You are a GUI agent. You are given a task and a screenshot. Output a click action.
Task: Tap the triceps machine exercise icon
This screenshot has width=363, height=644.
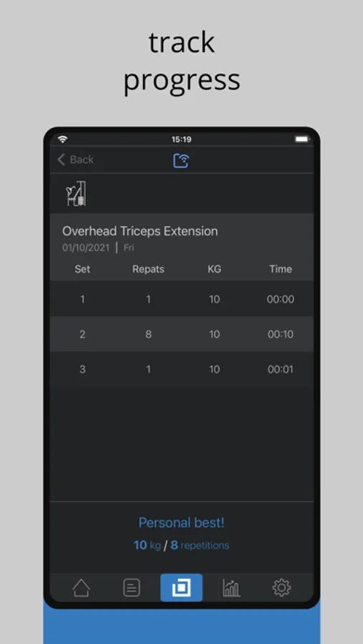click(x=77, y=193)
